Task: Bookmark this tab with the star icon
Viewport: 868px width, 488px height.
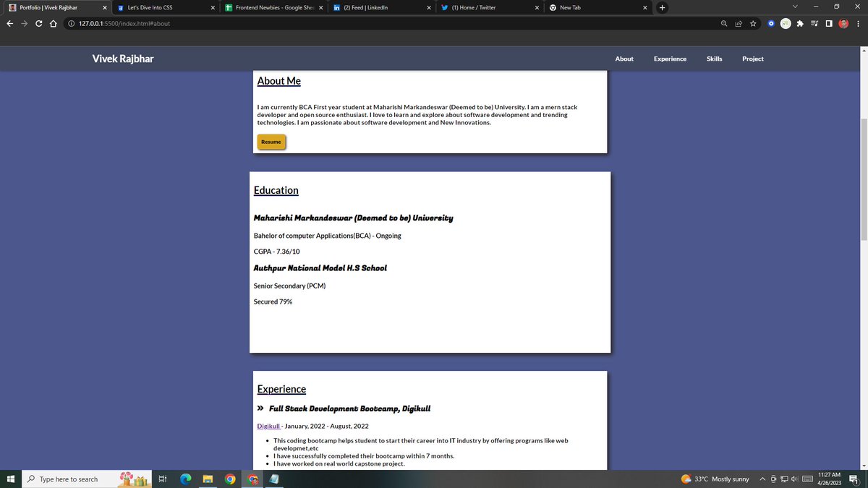Action: 753,23
